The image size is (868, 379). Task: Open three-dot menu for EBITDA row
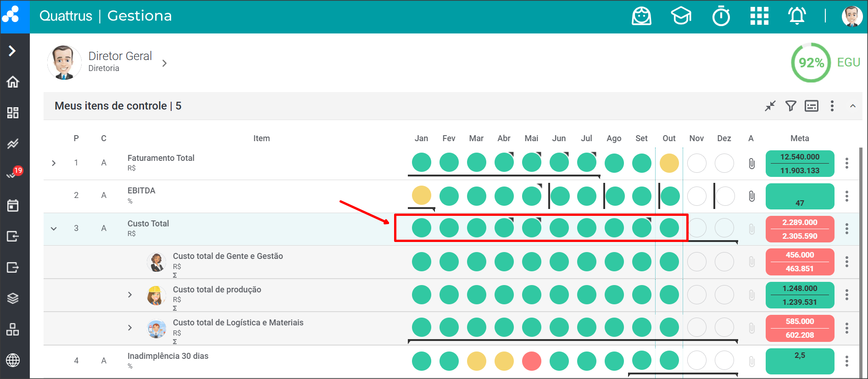pyautogui.click(x=846, y=196)
